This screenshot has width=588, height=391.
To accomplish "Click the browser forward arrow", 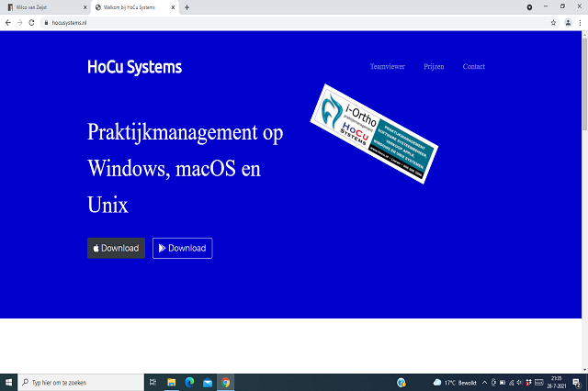I will click(x=20, y=23).
